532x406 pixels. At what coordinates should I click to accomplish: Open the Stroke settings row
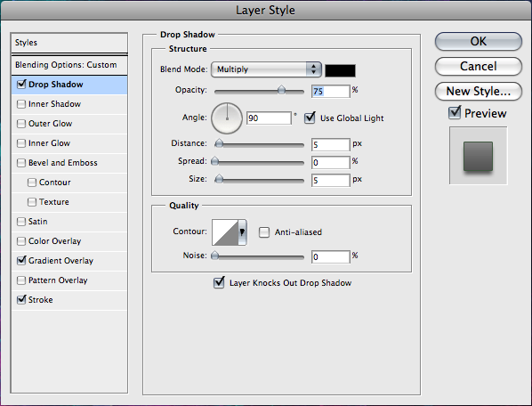pos(69,300)
